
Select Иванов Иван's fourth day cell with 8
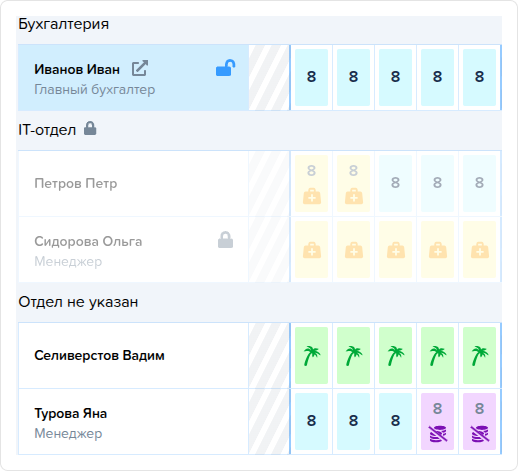pos(437,77)
